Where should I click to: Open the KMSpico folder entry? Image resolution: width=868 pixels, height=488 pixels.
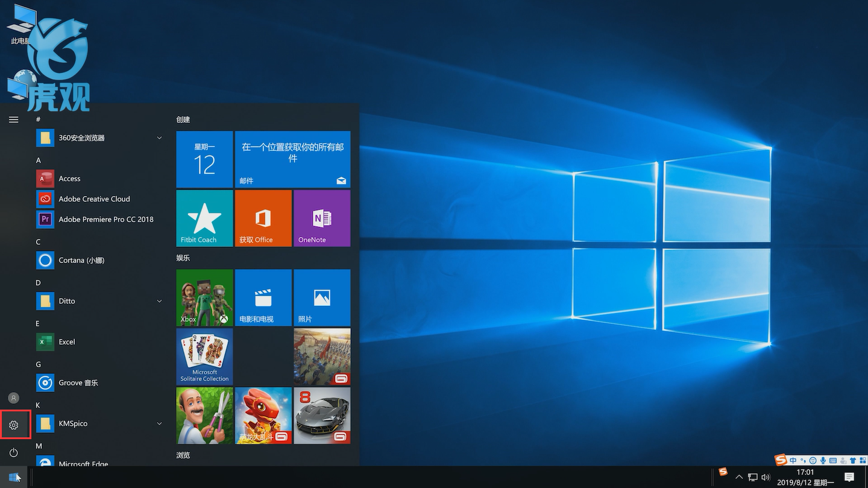coord(99,423)
